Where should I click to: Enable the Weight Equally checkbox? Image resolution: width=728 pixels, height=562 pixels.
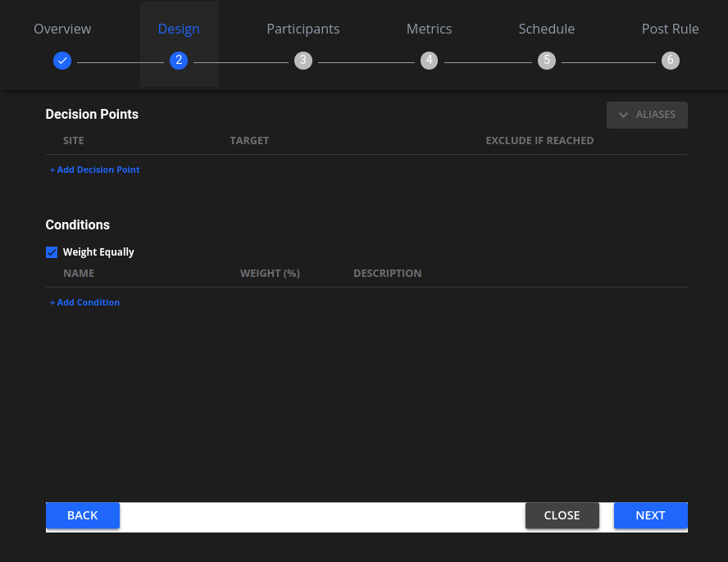(x=52, y=252)
